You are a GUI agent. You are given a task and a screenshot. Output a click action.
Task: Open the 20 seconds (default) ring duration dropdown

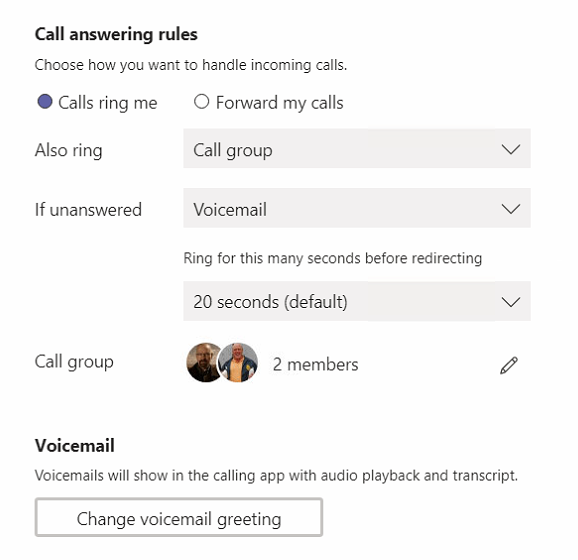point(357,301)
